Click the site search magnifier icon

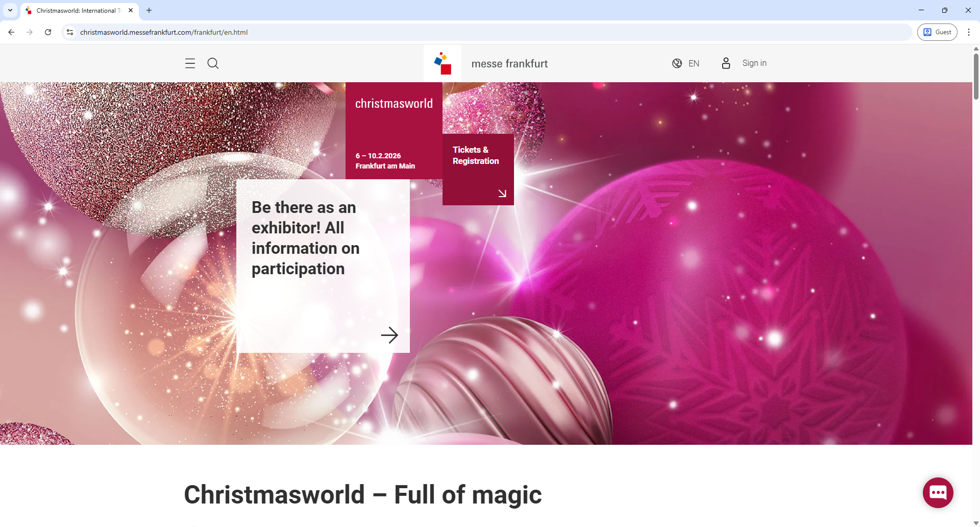(213, 63)
